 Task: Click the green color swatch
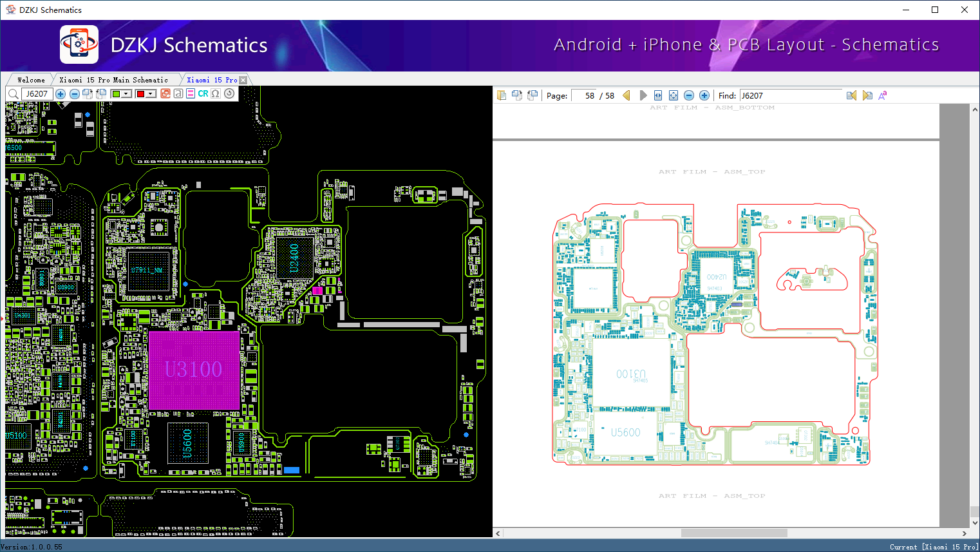[117, 94]
